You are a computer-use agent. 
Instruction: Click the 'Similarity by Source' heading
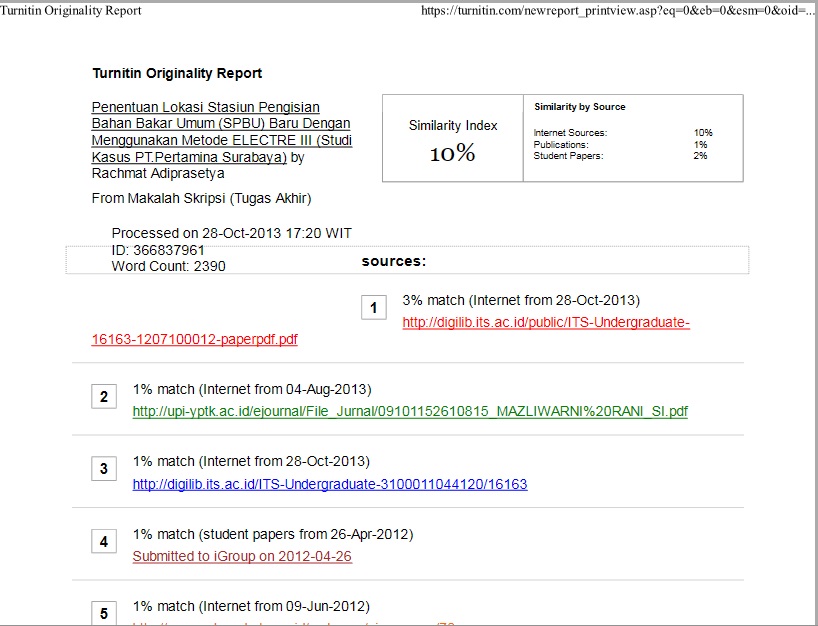pyautogui.click(x=579, y=107)
